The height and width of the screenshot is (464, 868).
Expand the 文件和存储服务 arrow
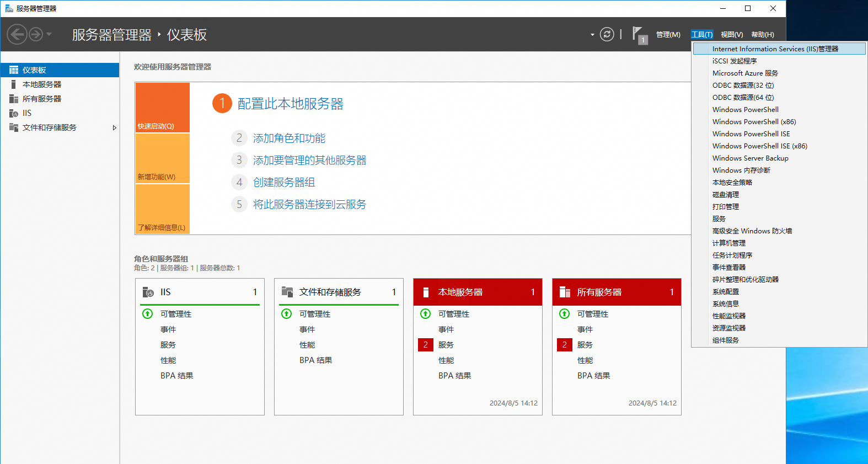(114, 127)
